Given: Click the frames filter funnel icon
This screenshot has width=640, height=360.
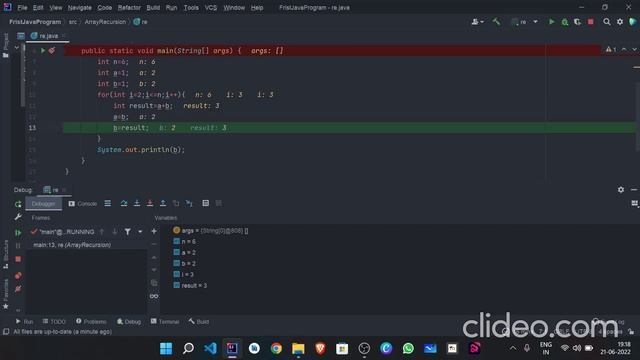Looking at the screenshot, I should click(128, 231).
